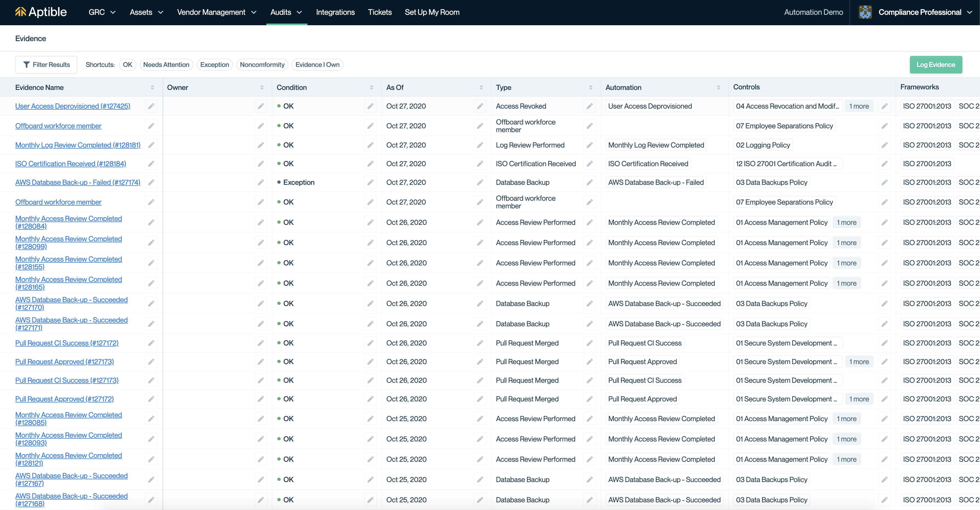Edit condition pencil for AWS Database Back-up Failed row

370,183
